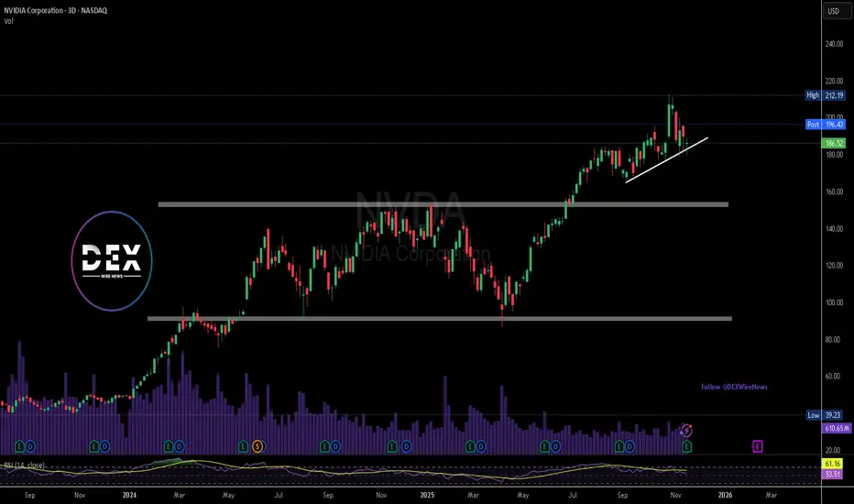The width and height of the screenshot is (854, 504).
Task: Click the 220.00 price axis label
Action: [x=834, y=81]
